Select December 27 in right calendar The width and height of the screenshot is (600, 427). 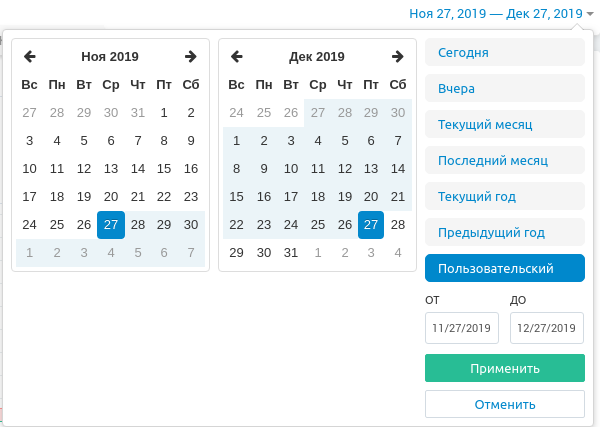(x=371, y=225)
